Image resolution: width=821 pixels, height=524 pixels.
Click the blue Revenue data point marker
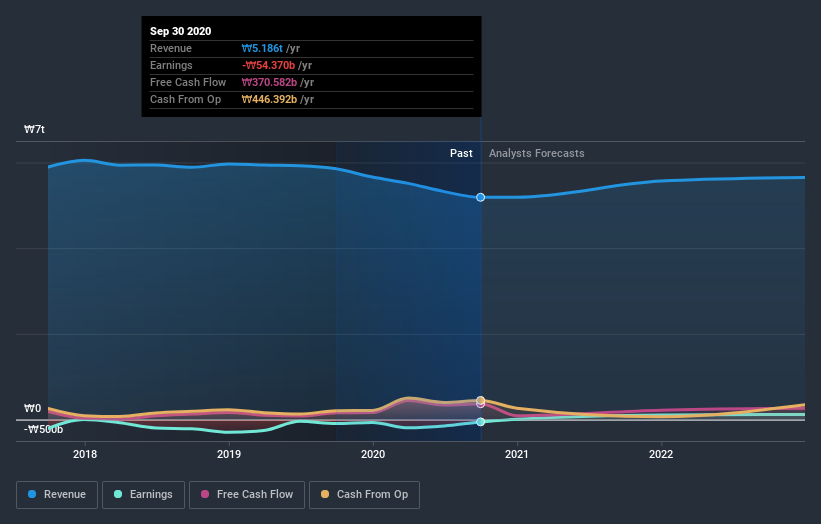point(480,197)
